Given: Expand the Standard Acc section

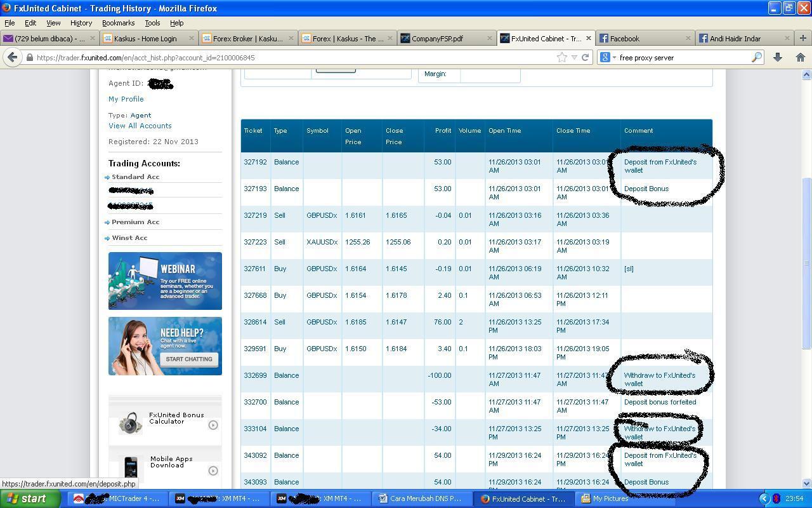Looking at the screenshot, I should pos(135,177).
